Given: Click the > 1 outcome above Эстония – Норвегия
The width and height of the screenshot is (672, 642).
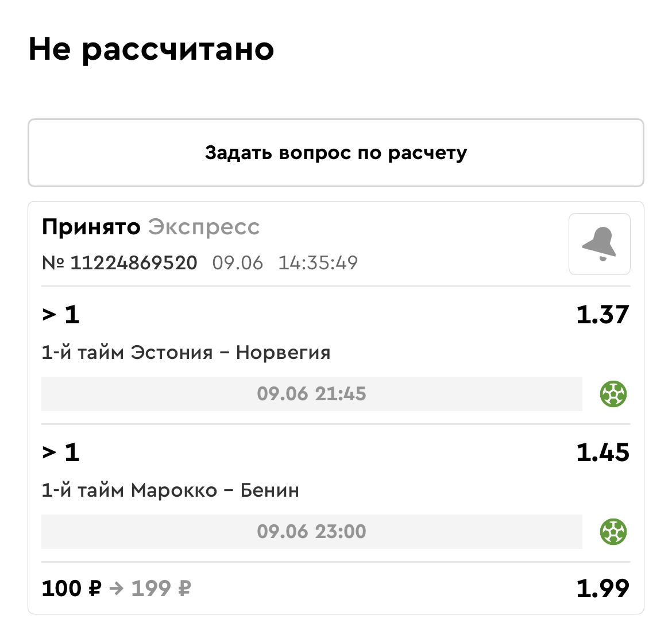Looking at the screenshot, I should click(60, 315).
